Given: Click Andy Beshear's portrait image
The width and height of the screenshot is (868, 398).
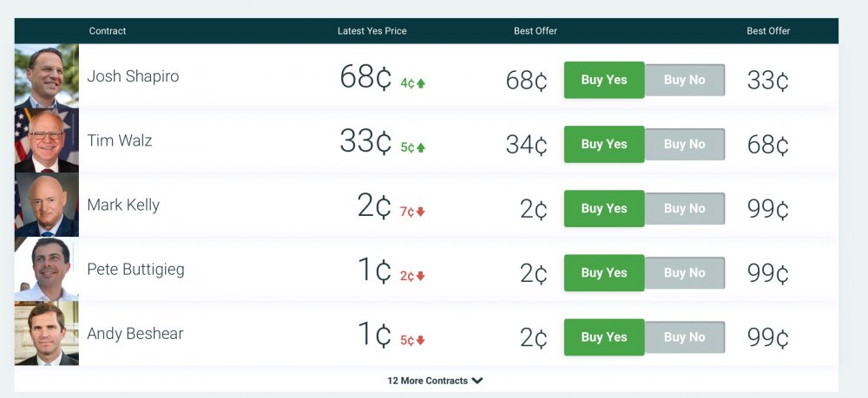Looking at the screenshot, I should (x=47, y=333).
